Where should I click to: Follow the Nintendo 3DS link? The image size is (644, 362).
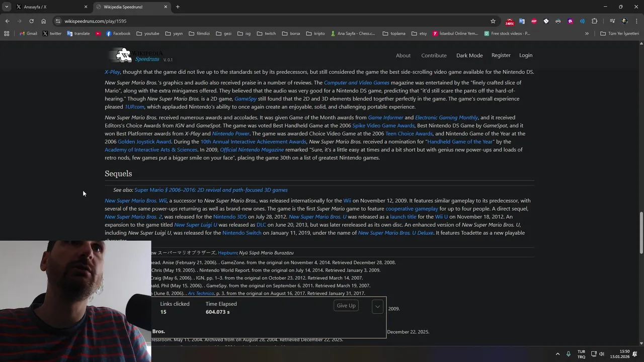tap(230, 217)
